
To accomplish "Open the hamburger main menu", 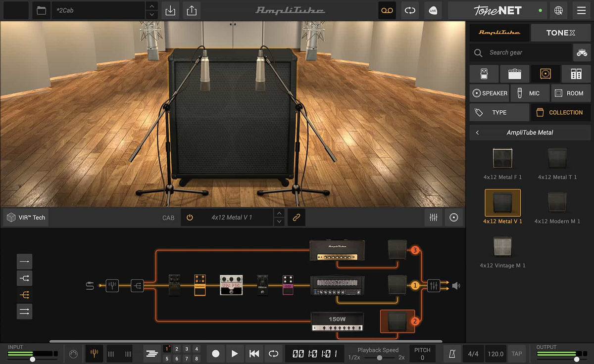I will click(581, 10).
